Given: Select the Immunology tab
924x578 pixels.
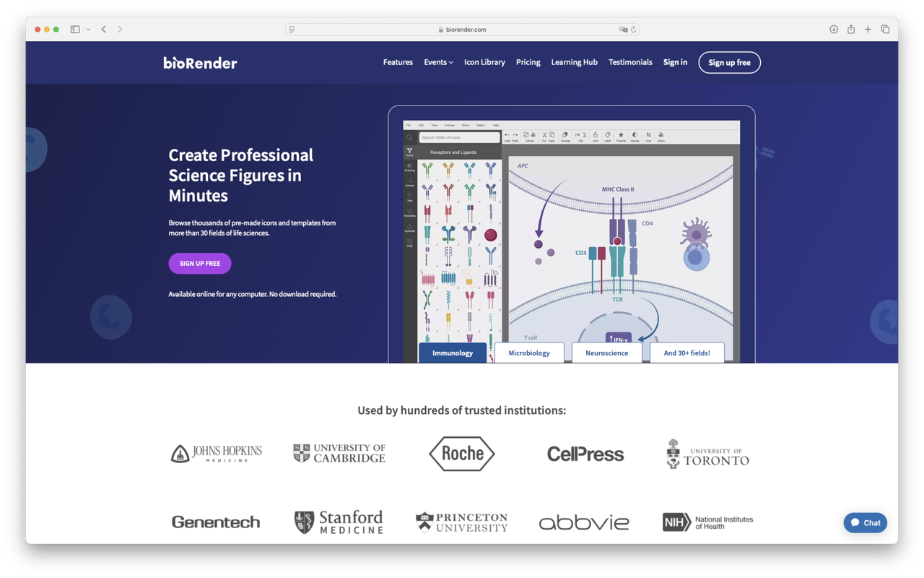Looking at the screenshot, I should click(x=453, y=353).
